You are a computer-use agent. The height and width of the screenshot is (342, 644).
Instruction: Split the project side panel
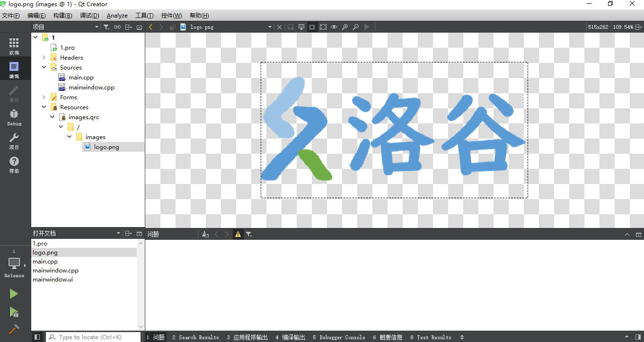coord(128,27)
